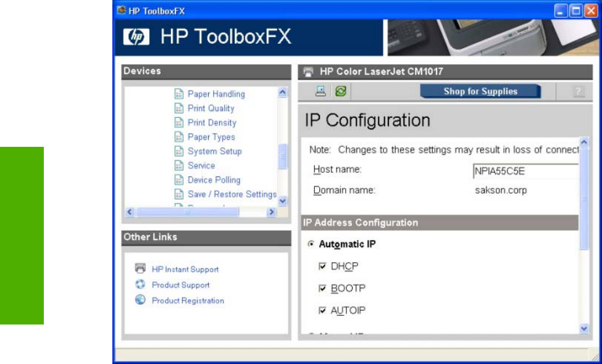
Task: Click the Other Links panel header
Action: (206, 238)
